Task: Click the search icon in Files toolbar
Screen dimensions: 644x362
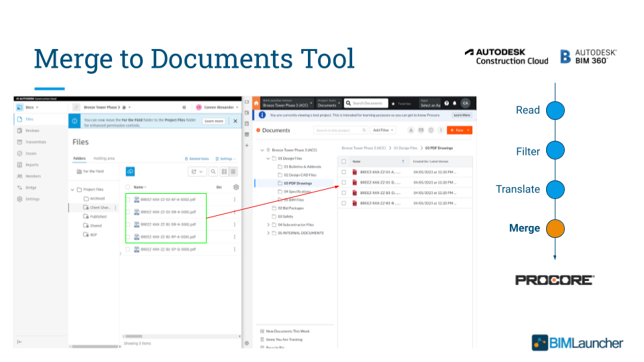Action: 213,172
